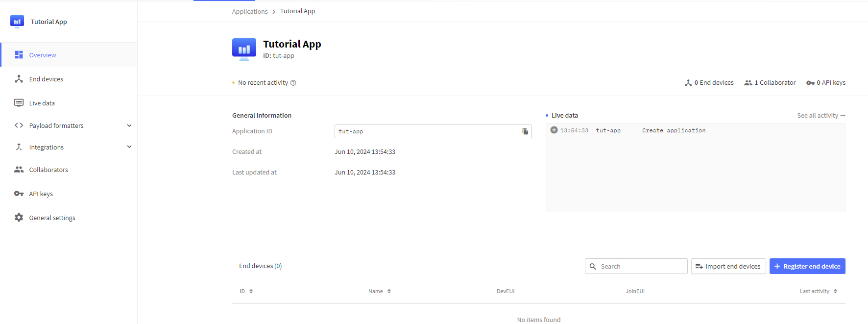Open the Collaborators menu item

tap(69, 170)
